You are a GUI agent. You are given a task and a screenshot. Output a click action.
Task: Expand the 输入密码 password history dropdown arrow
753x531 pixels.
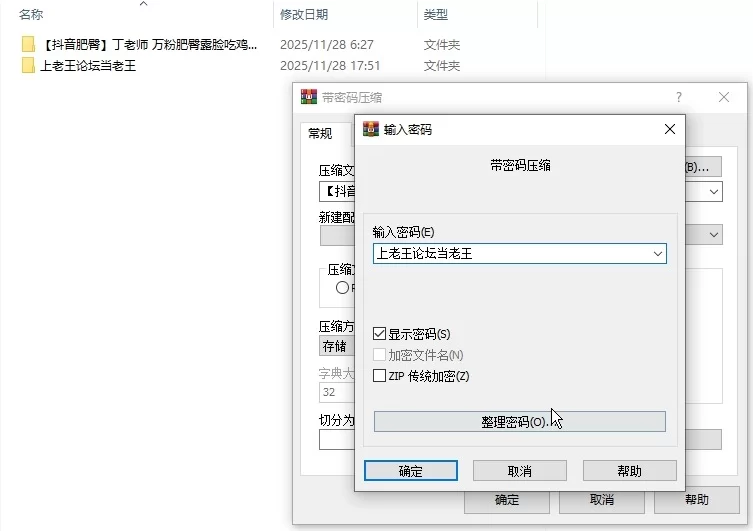pos(657,254)
